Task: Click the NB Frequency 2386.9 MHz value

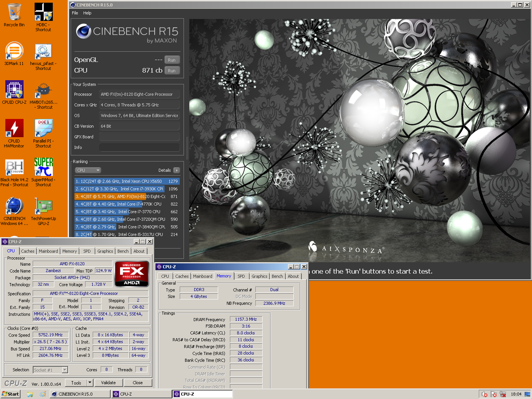Action: pyautogui.click(x=274, y=303)
